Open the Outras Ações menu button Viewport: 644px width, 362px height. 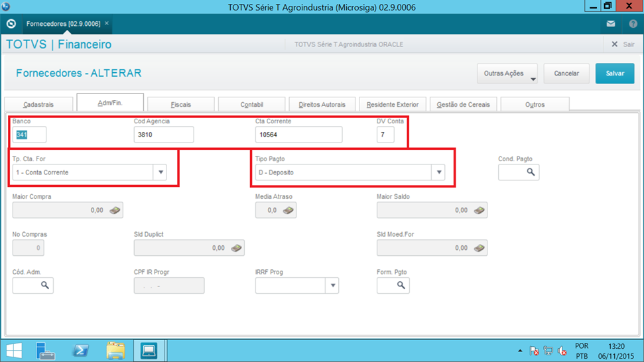coord(507,74)
